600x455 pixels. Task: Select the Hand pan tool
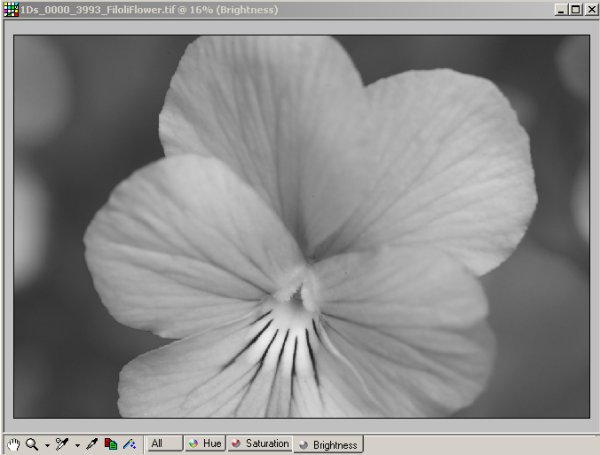point(14,443)
